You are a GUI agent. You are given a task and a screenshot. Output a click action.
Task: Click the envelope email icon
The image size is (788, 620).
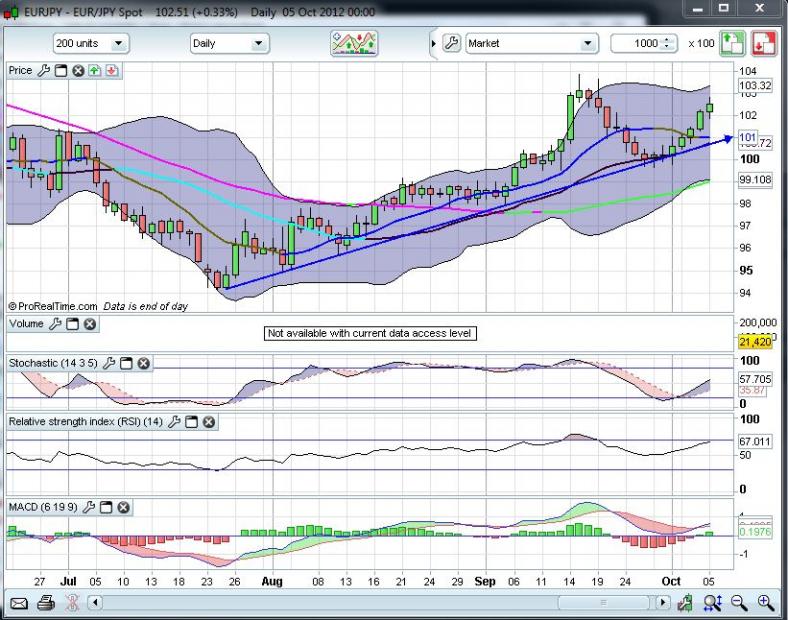[x=18, y=603]
